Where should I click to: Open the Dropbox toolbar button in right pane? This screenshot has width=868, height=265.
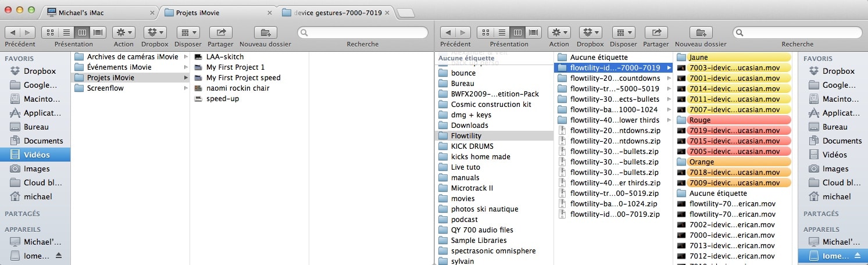coord(590,33)
